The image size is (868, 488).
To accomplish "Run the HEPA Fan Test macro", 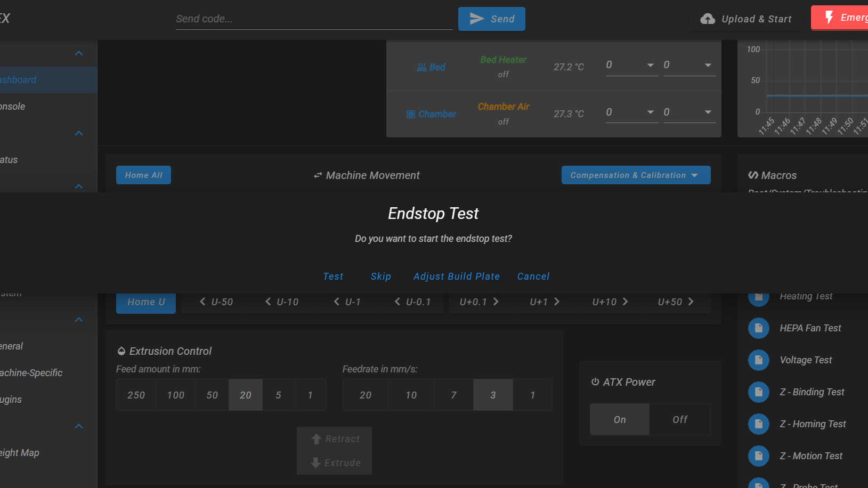I will [810, 328].
